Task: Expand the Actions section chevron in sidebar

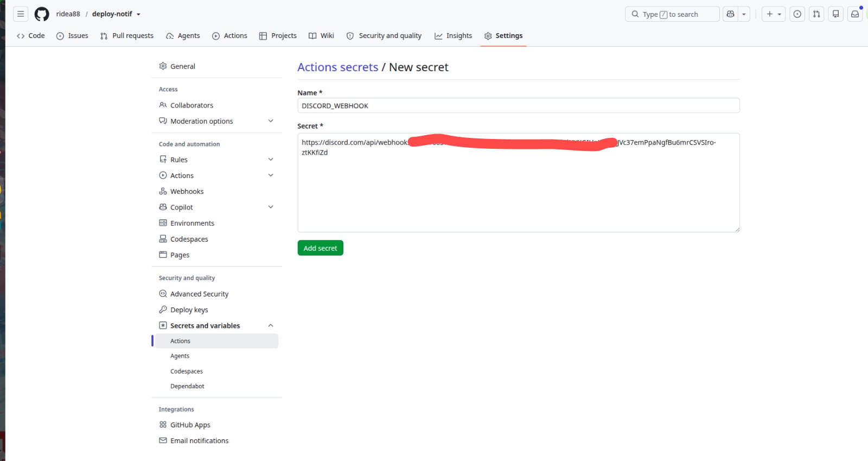Action: [x=271, y=175]
